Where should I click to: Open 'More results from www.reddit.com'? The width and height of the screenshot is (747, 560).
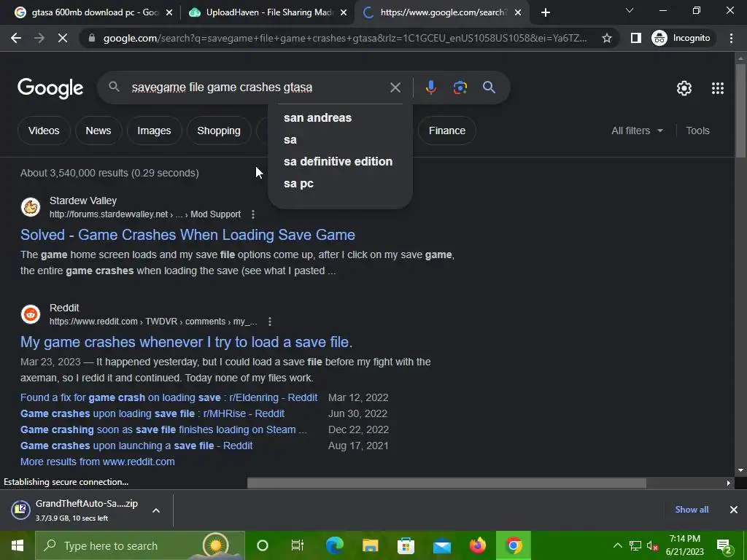pos(98,462)
